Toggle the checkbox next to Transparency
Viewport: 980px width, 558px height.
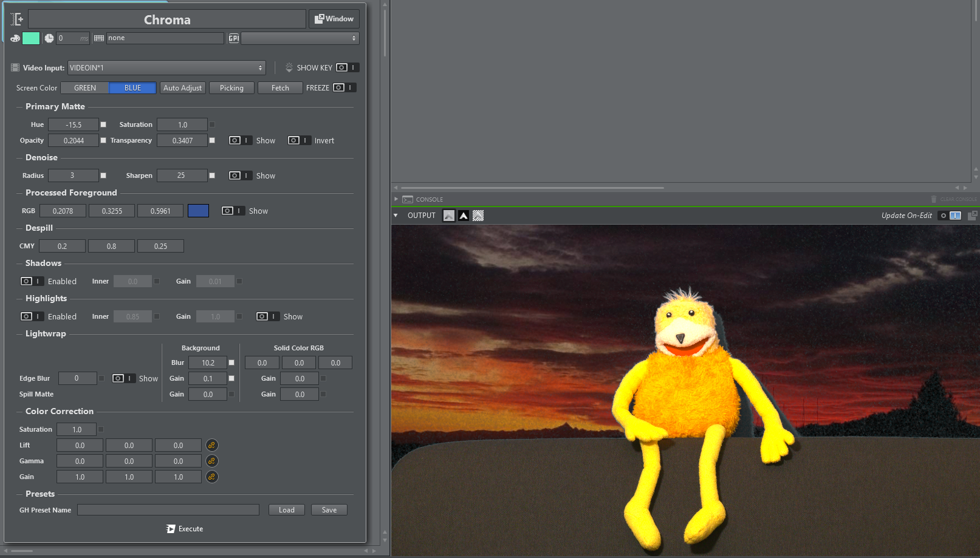(x=212, y=140)
